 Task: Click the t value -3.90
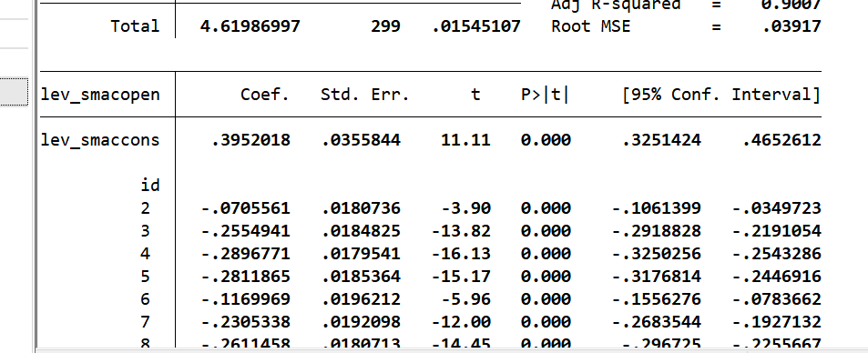tap(465, 208)
